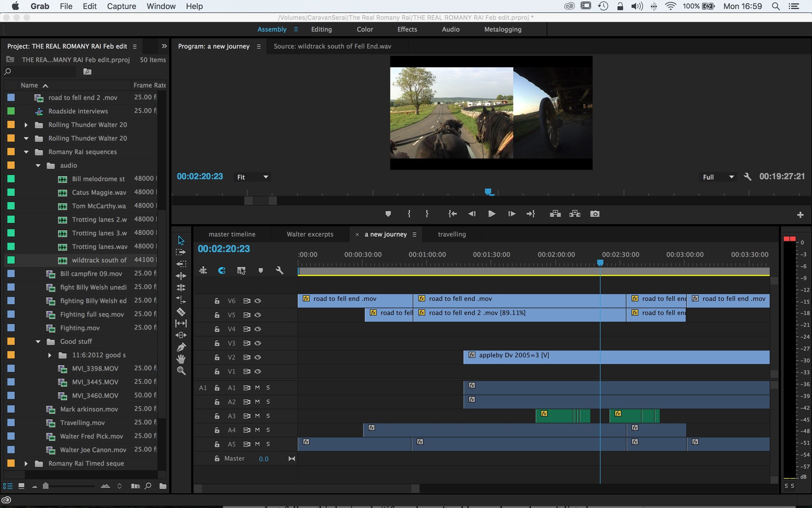Open the Fit zoom level dropdown
Viewport: 812px width, 508px height.
point(252,177)
